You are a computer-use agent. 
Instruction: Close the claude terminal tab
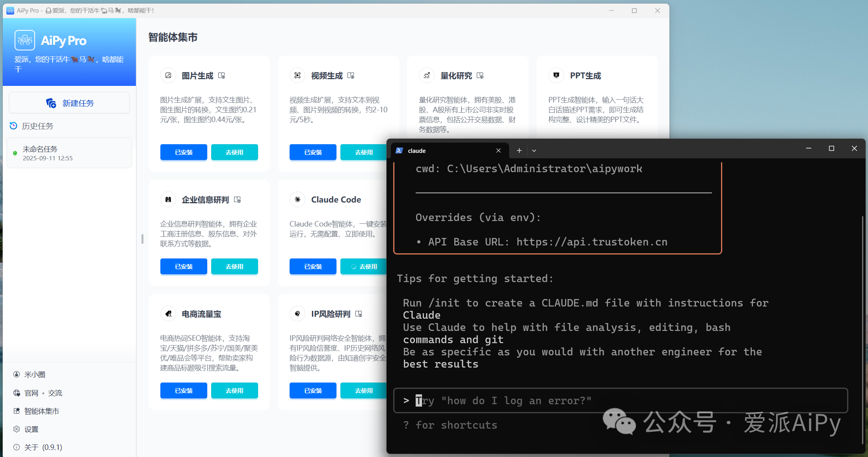498,150
